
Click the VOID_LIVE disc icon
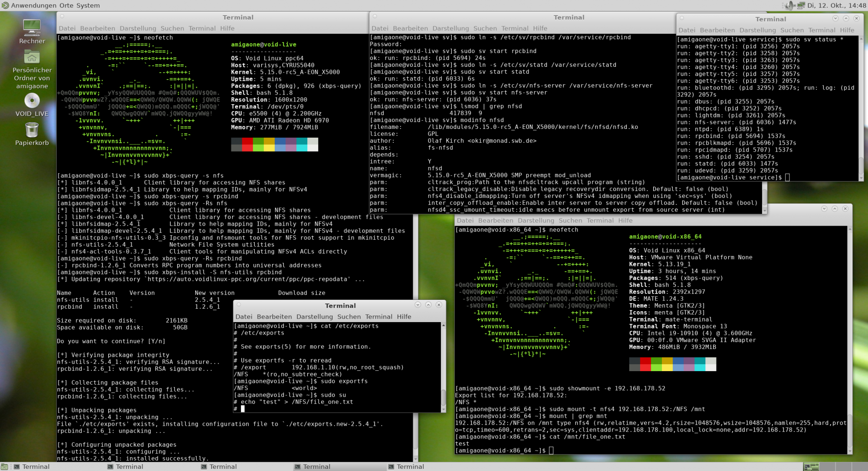[x=32, y=102]
